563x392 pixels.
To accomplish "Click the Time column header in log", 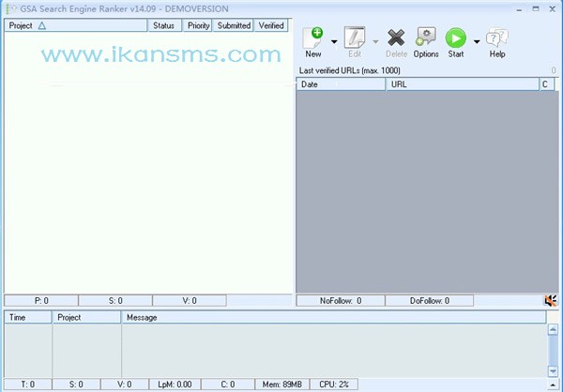I will click(28, 317).
